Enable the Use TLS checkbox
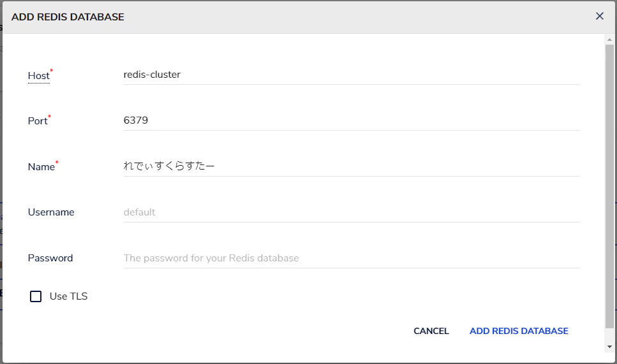This screenshot has width=617, height=364. (36, 296)
